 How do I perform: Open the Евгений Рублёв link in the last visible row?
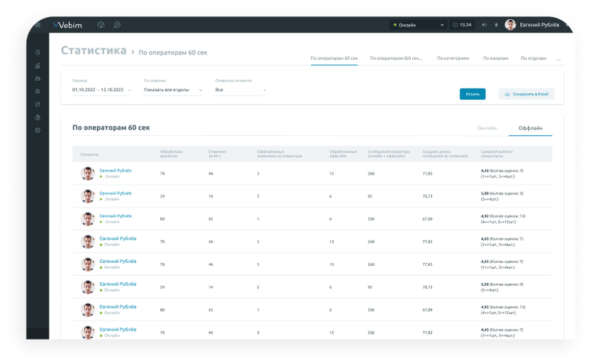pyautogui.click(x=117, y=329)
